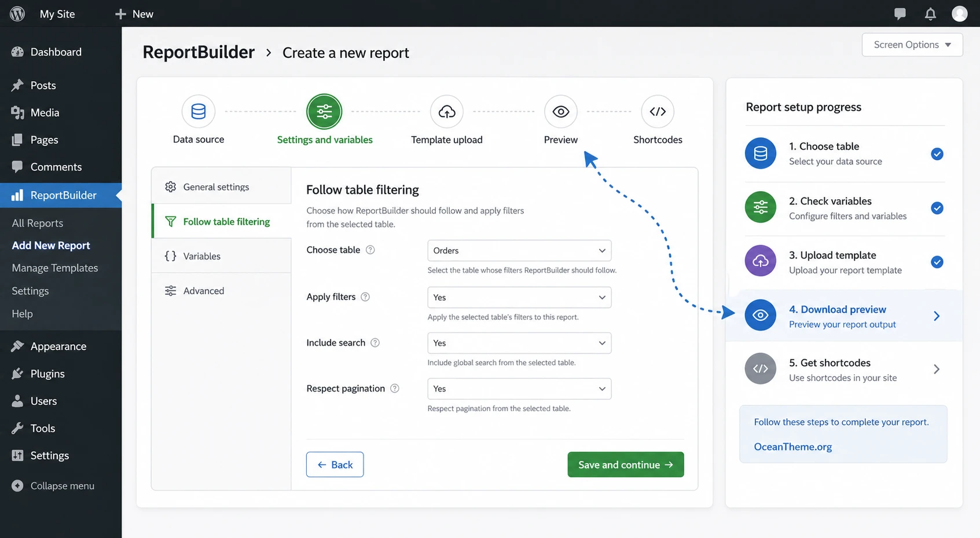980x538 pixels.
Task: Click Save and continue button
Action: coord(626,464)
